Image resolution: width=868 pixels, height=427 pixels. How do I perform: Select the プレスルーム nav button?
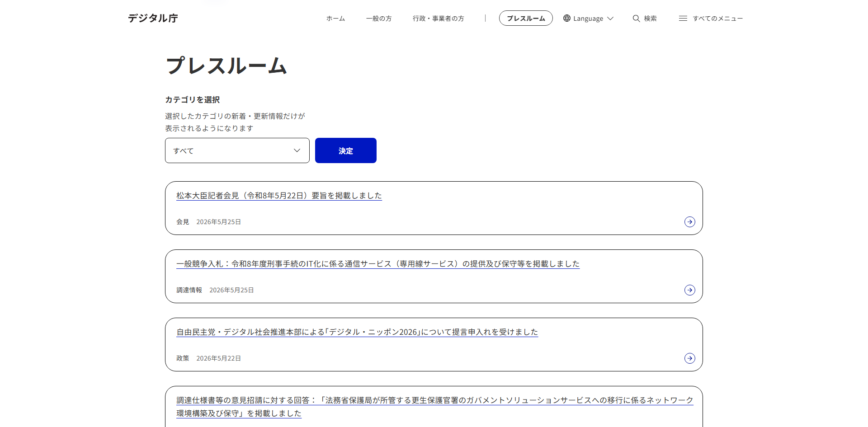point(526,18)
